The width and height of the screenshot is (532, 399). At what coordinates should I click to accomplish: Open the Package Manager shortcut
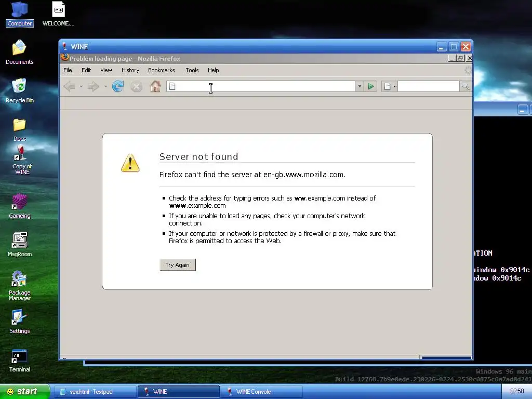tap(19, 286)
